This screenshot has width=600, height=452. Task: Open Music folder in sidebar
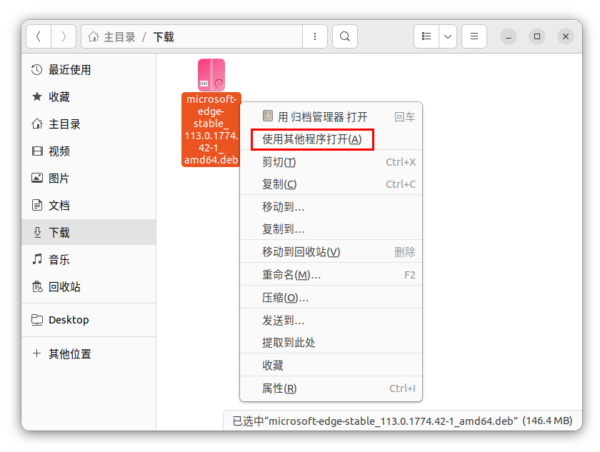pos(58,259)
